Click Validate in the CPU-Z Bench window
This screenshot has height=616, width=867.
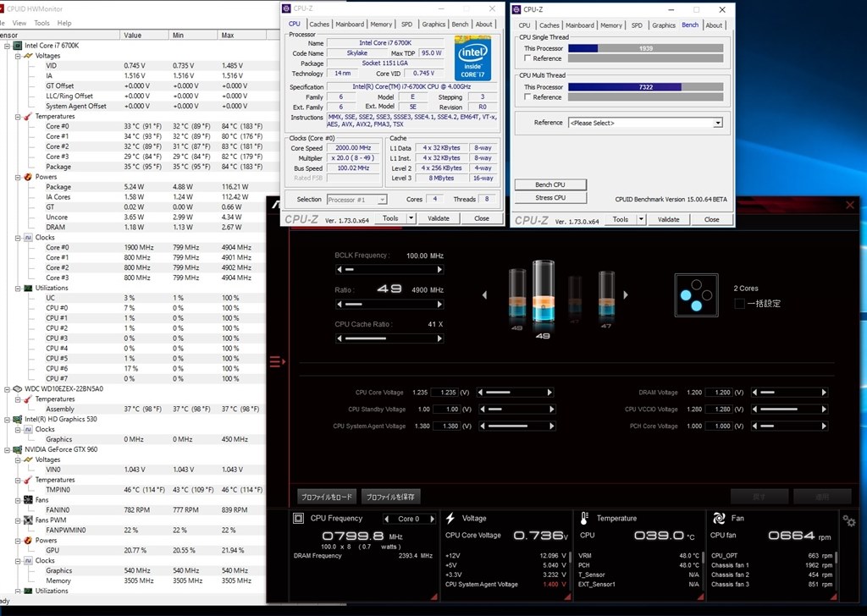click(x=669, y=219)
